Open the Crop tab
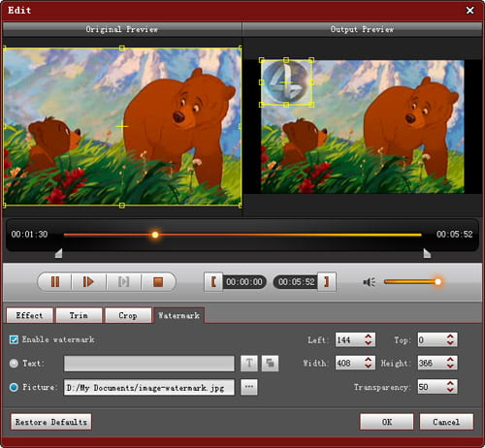 coord(128,315)
